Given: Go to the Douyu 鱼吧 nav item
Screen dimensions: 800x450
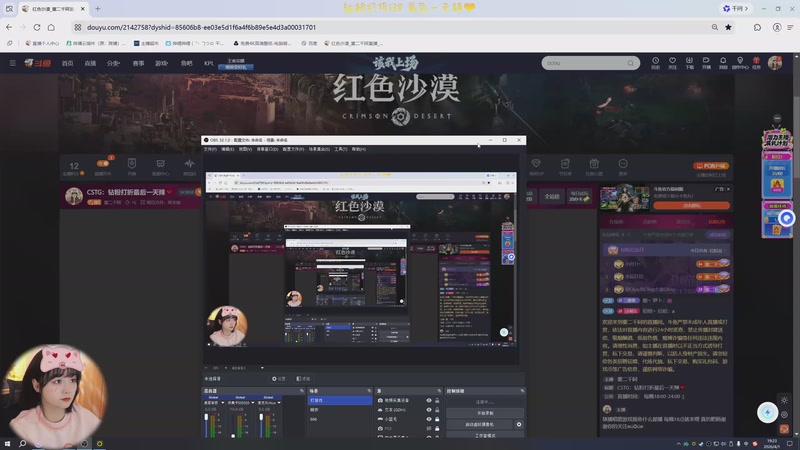Looking at the screenshot, I should pos(187,63).
